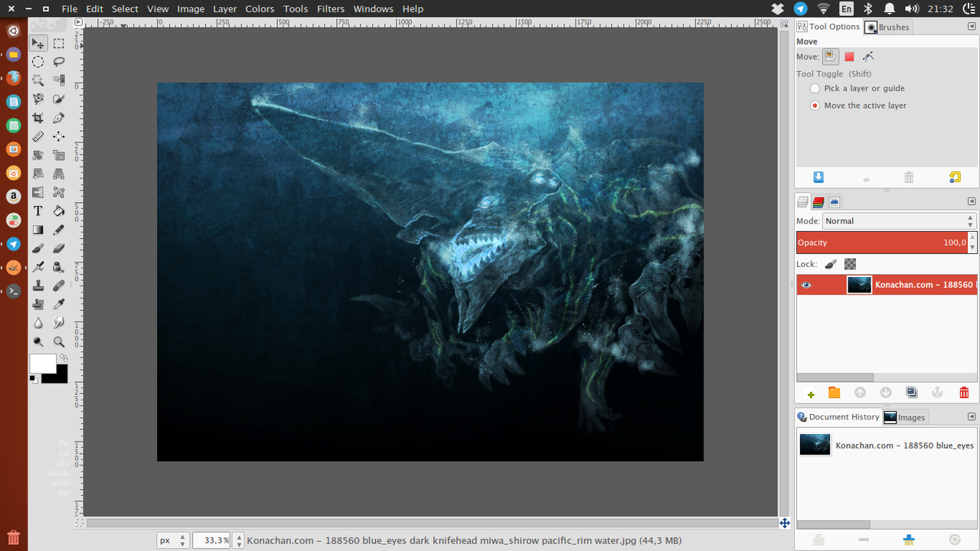Viewport: 980px width, 551px height.
Task: Select the Measure tool
Action: pyautogui.click(x=38, y=136)
